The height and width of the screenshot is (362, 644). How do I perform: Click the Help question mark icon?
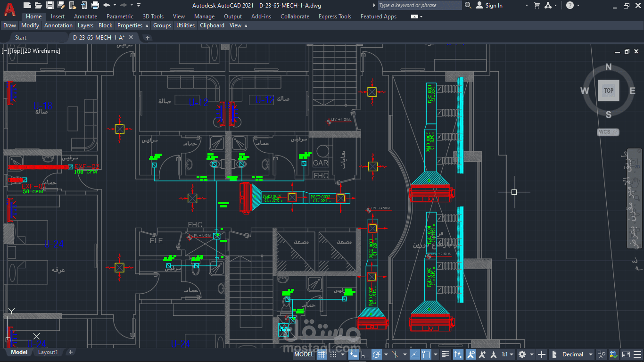point(570,5)
